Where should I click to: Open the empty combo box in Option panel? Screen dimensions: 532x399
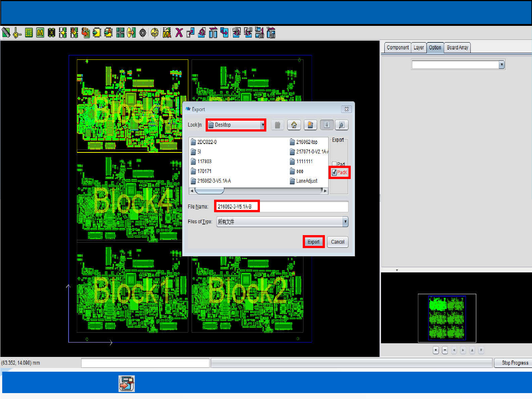point(458,65)
